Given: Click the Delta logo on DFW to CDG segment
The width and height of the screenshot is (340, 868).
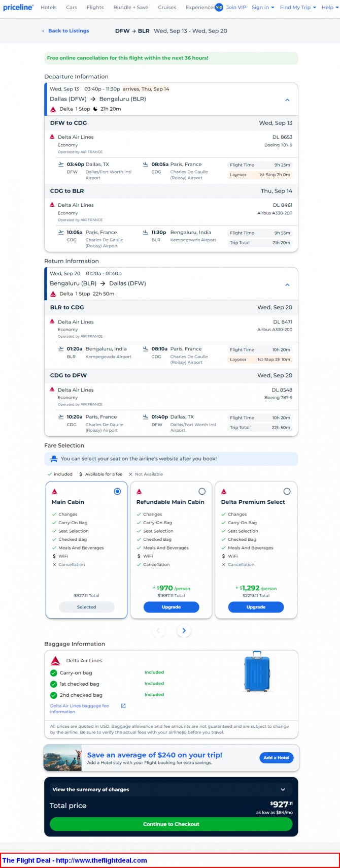Looking at the screenshot, I should click(52, 137).
